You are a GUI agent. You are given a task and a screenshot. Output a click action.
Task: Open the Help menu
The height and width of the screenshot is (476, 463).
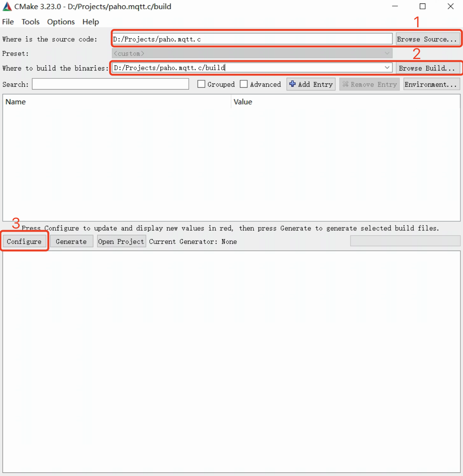(91, 22)
